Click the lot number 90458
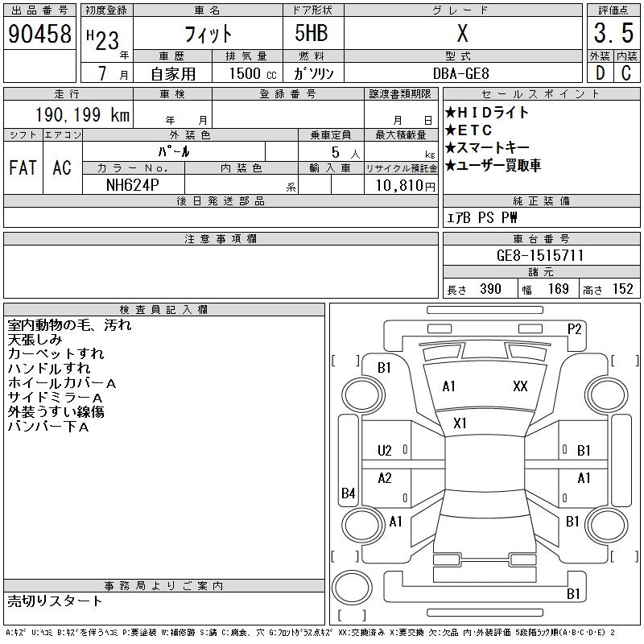 (39, 34)
